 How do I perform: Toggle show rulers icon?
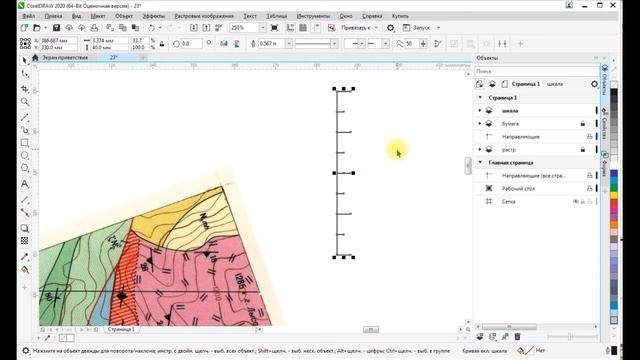(x=290, y=28)
